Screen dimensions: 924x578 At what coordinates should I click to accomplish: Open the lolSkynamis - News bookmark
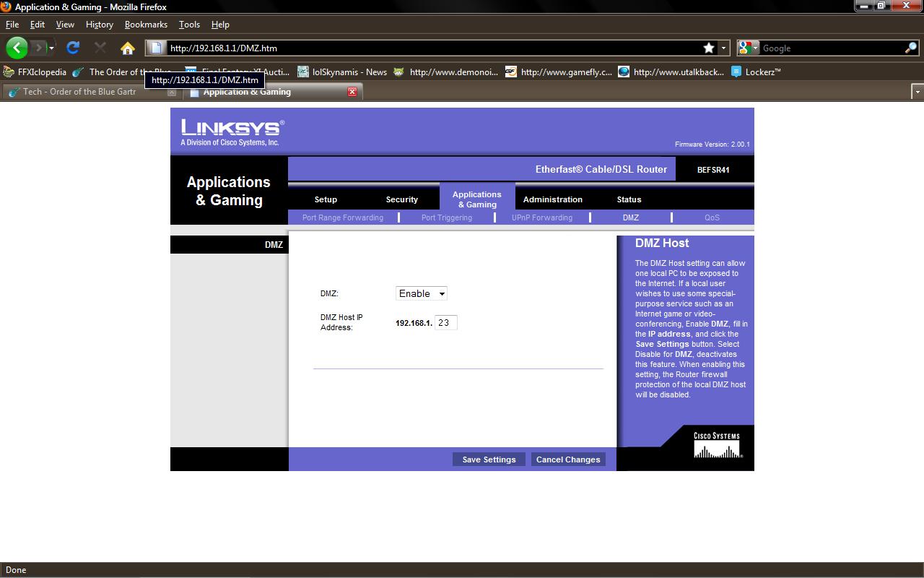341,72
